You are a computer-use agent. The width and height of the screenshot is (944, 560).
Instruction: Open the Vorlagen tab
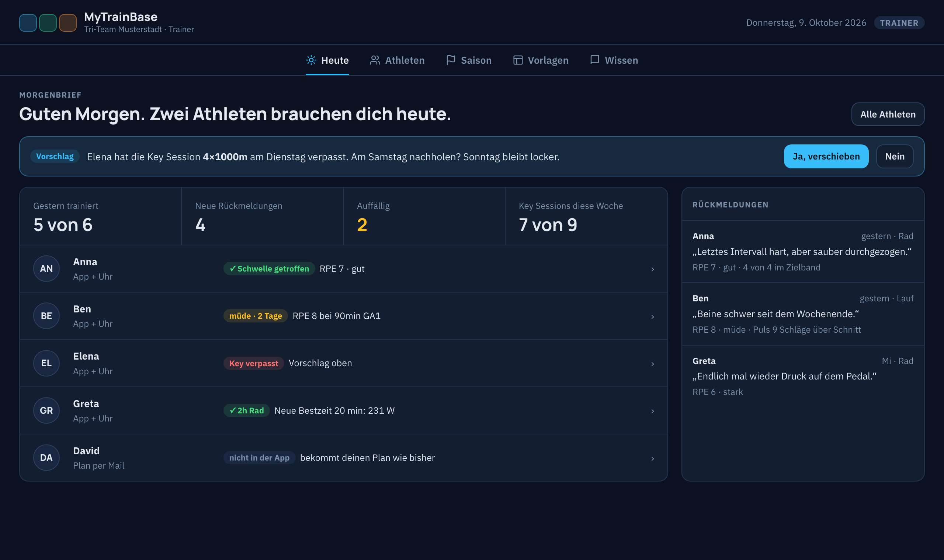coord(541,60)
